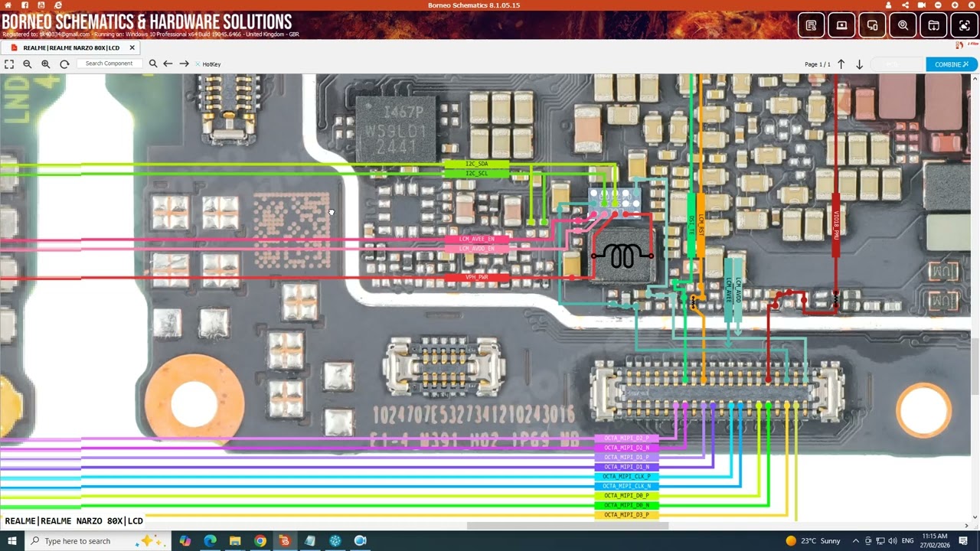Click the horizontal scrollbar thumb
Viewport: 980px width, 551px height.
(567, 526)
